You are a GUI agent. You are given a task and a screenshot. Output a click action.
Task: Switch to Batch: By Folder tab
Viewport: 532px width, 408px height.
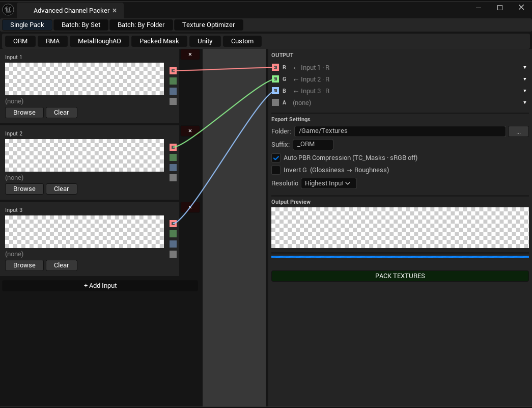pyautogui.click(x=141, y=25)
